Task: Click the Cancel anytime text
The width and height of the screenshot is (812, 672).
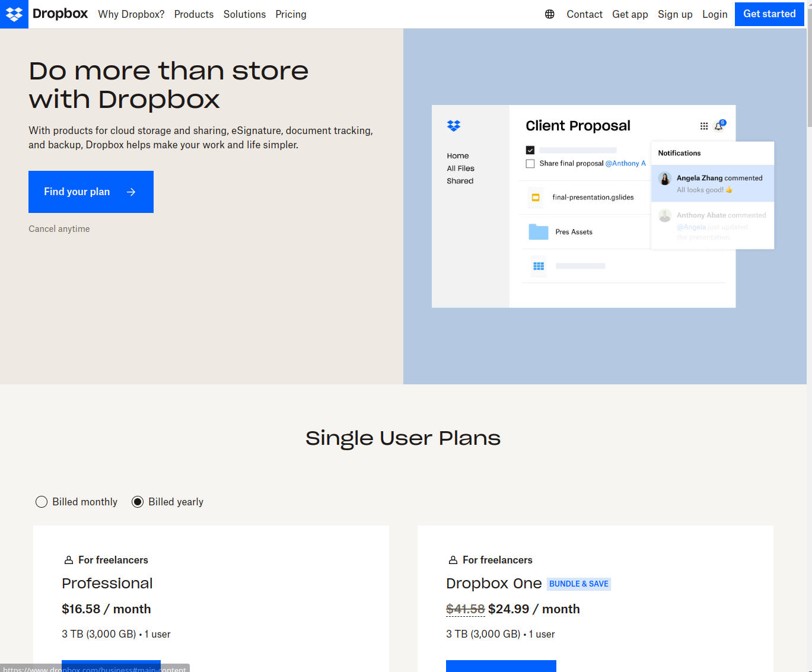Action: [x=59, y=229]
